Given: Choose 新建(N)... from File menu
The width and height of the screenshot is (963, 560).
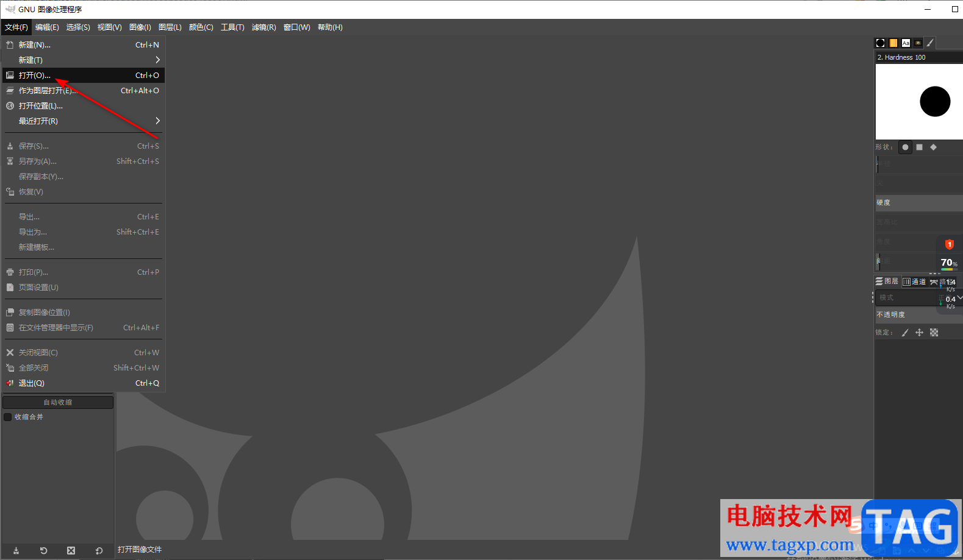Looking at the screenshot, I should (x=84, y=45).
